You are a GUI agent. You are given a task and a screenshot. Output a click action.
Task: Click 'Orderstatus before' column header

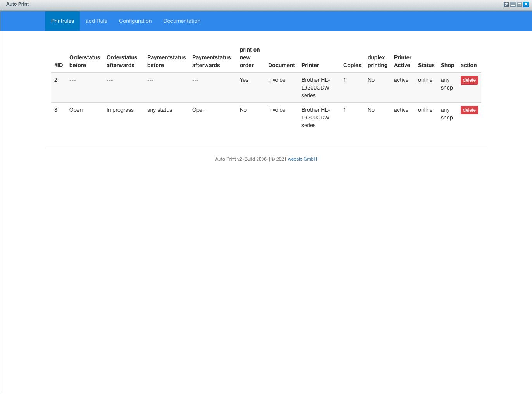[x=84, y=61]
